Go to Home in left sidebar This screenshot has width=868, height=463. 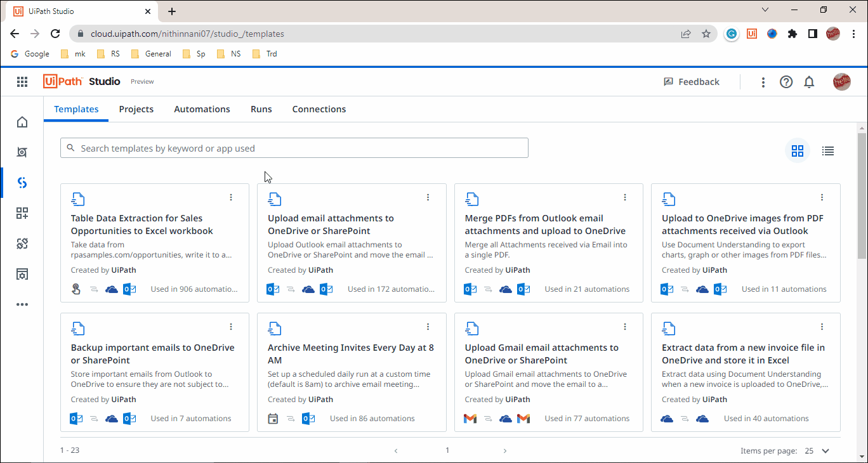point(22,122)
